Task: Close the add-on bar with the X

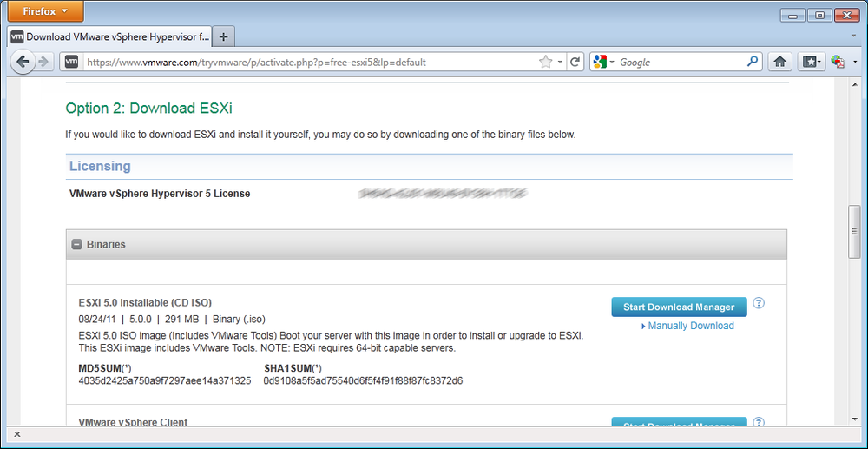Action: coord(16,434)
